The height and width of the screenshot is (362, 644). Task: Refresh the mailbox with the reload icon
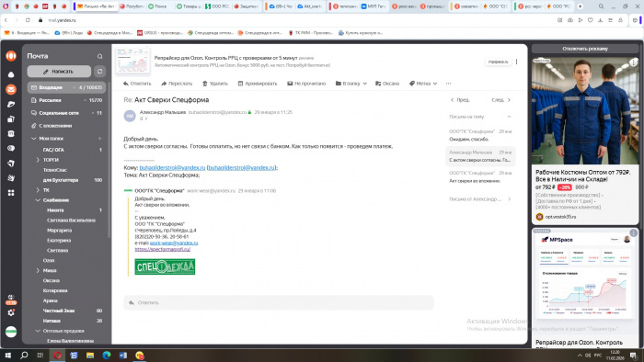click(99, 72)
